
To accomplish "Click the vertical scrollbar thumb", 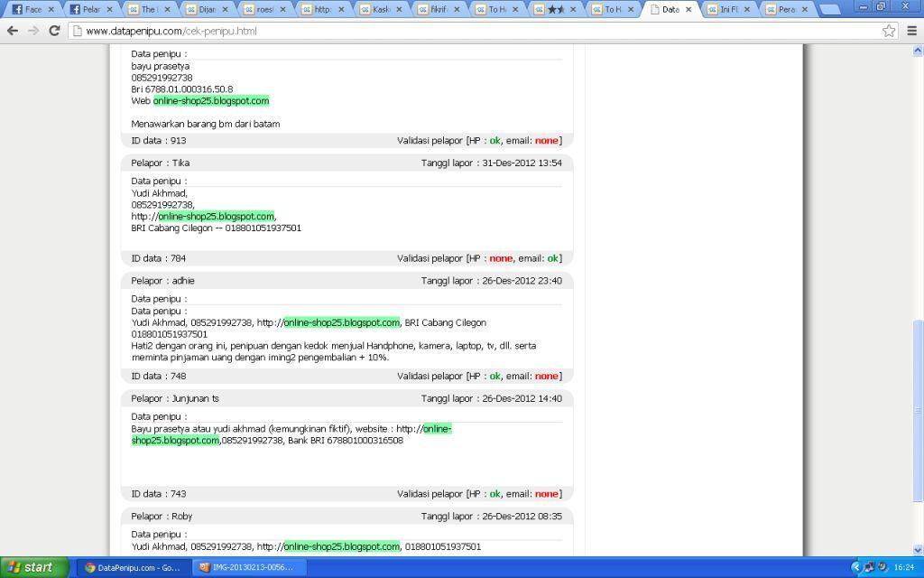I will (x=918, y=411).
